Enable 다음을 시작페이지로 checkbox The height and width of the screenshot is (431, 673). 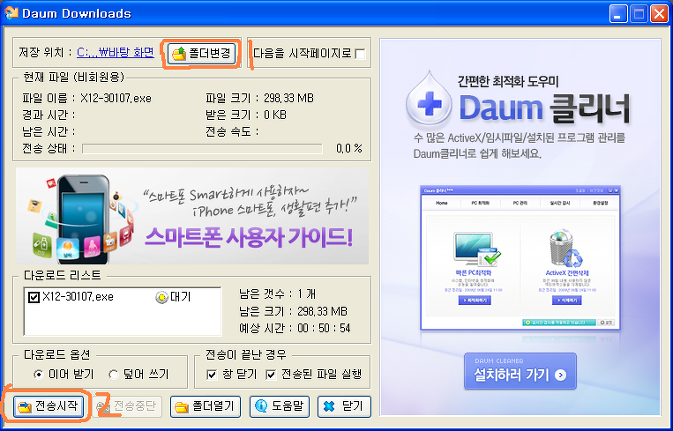361,54
